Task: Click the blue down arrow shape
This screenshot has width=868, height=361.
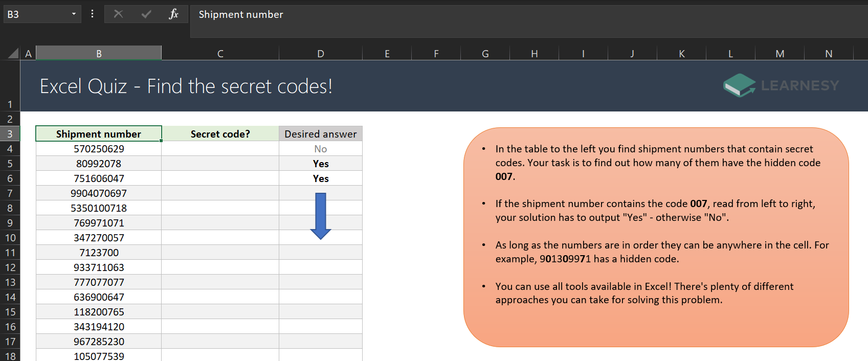Action: point(321,216)
